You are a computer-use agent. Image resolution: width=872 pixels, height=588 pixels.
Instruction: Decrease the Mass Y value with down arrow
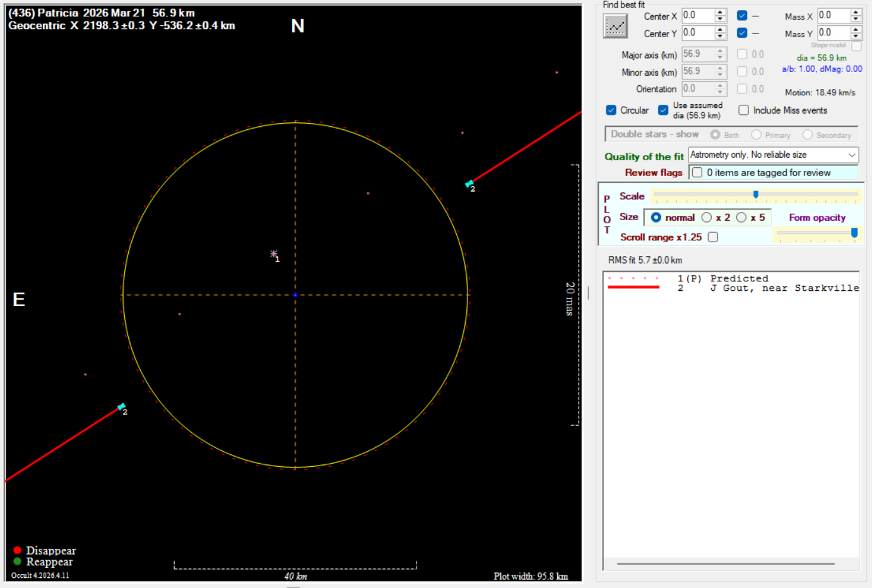856,36
